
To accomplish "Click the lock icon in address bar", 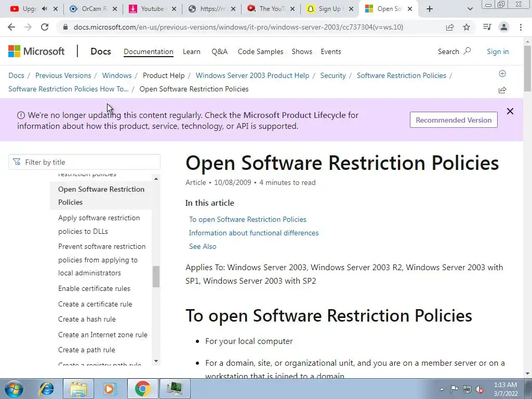I will pos(65,27).
